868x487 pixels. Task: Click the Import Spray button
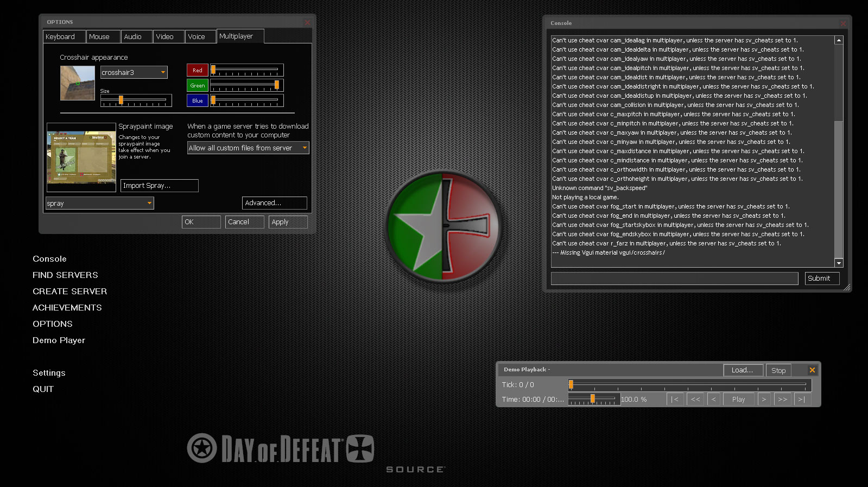click(159, 186)
